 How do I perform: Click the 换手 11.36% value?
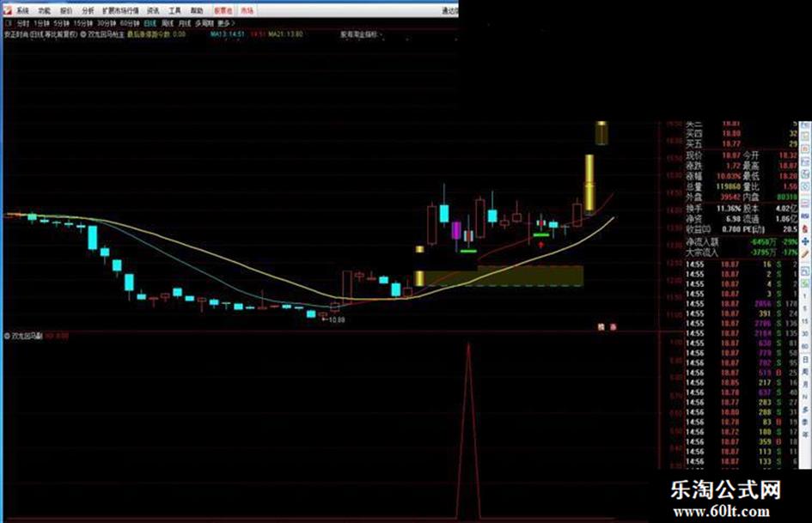729,208
